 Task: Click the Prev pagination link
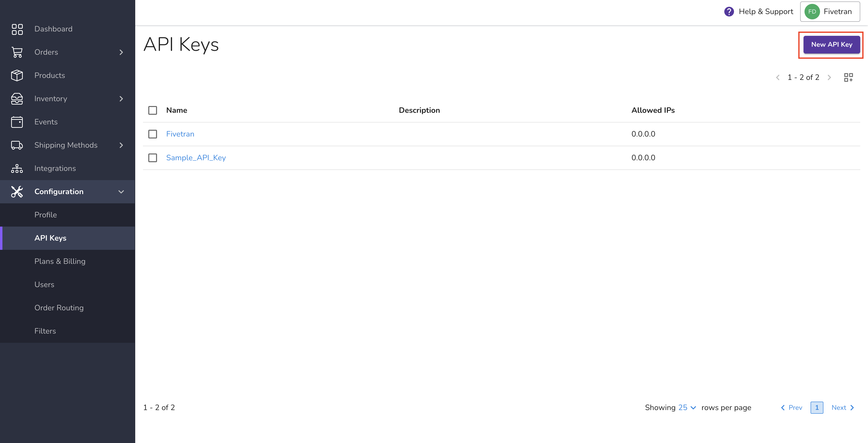point(791,408)
